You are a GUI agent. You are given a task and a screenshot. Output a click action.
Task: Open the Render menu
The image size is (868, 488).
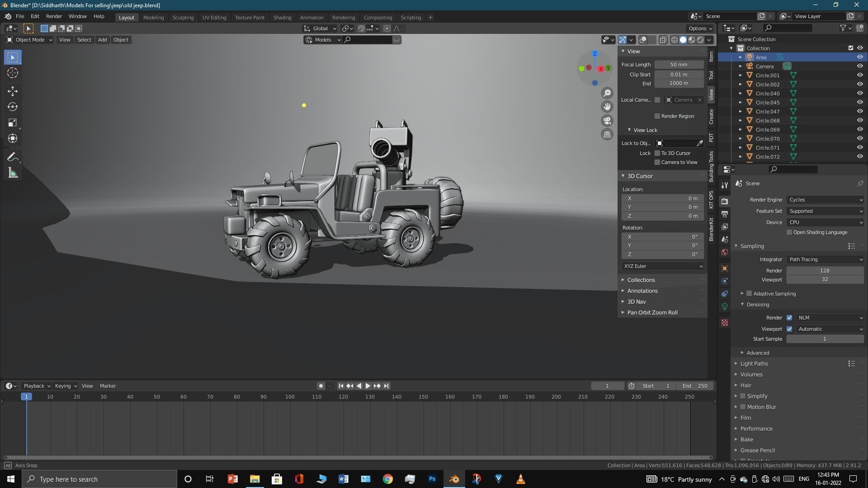pyautogui.click(x=54, y=16)
